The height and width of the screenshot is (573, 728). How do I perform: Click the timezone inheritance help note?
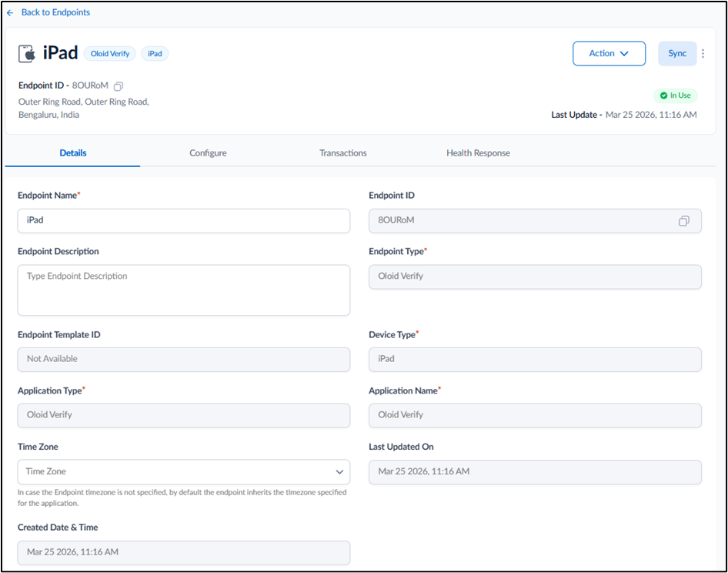coord(182,498)
